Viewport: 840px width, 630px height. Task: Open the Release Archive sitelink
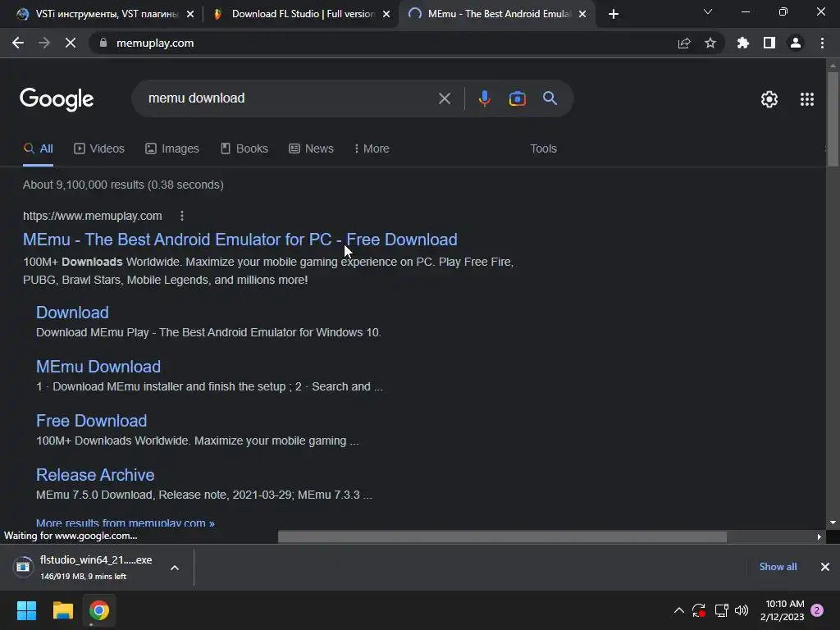[95, 475]
